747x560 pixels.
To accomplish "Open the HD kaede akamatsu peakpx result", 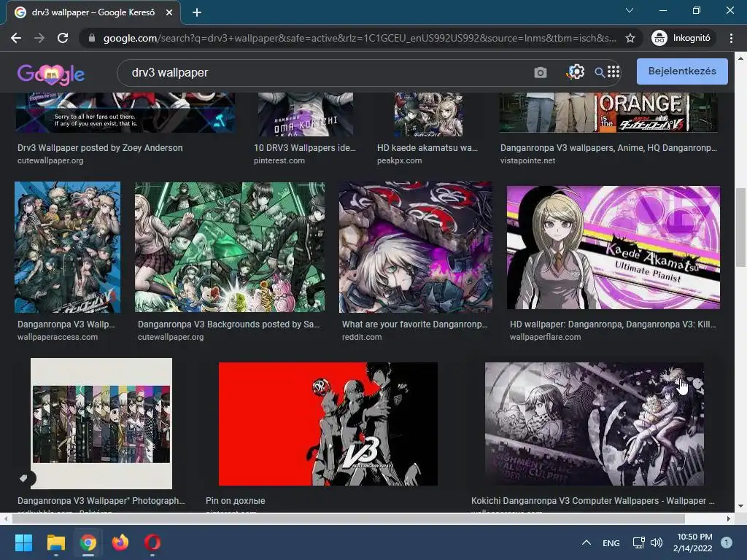I will coord(427,148).
